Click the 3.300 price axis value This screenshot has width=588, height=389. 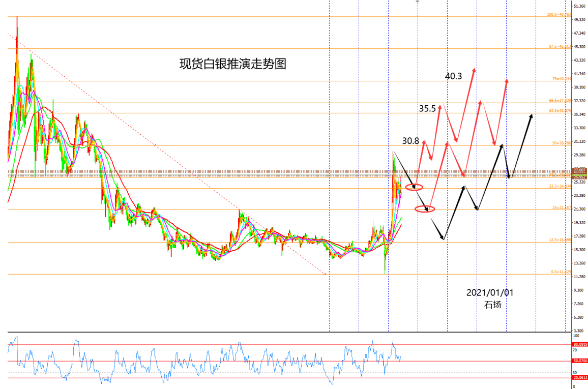point(579,331)
